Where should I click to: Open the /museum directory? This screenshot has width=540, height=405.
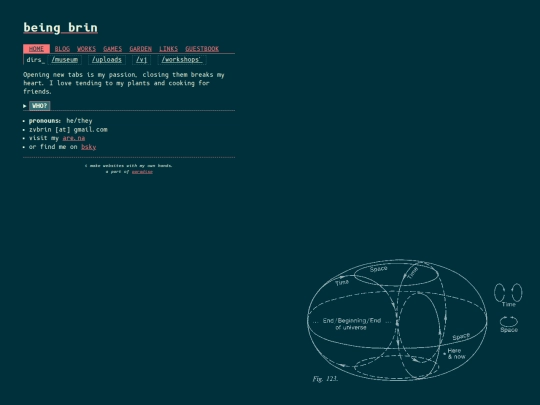click(x=65, y=60)
